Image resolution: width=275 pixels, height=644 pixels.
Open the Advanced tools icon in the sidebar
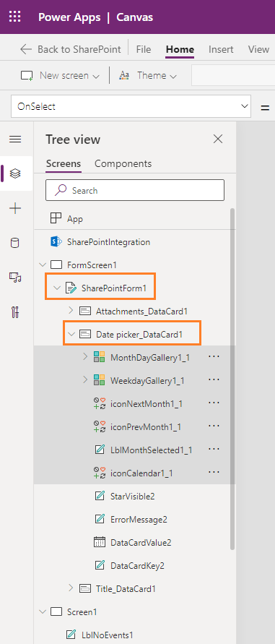click(15, 312)
